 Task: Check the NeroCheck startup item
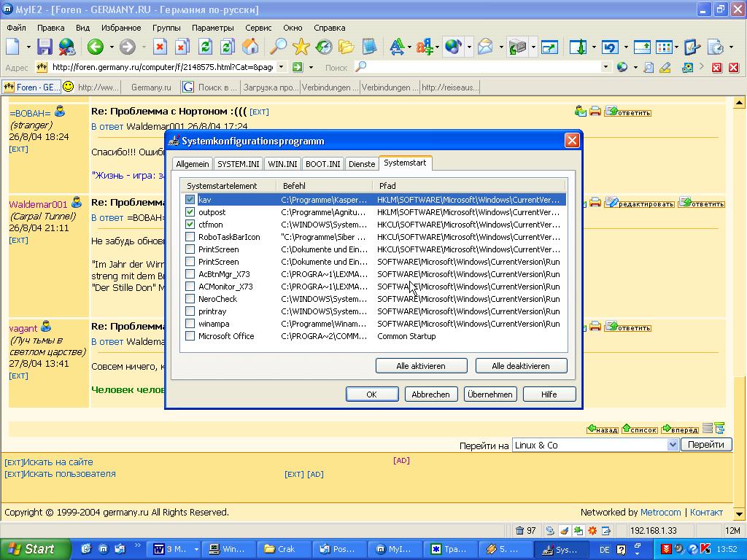coord(190,298)
